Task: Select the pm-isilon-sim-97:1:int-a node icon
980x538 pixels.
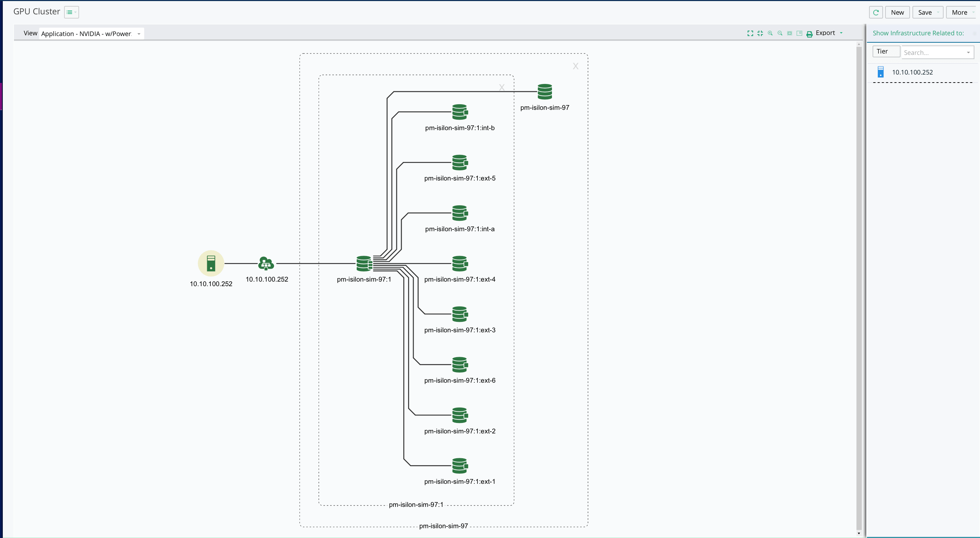Action: pos(460,213)
